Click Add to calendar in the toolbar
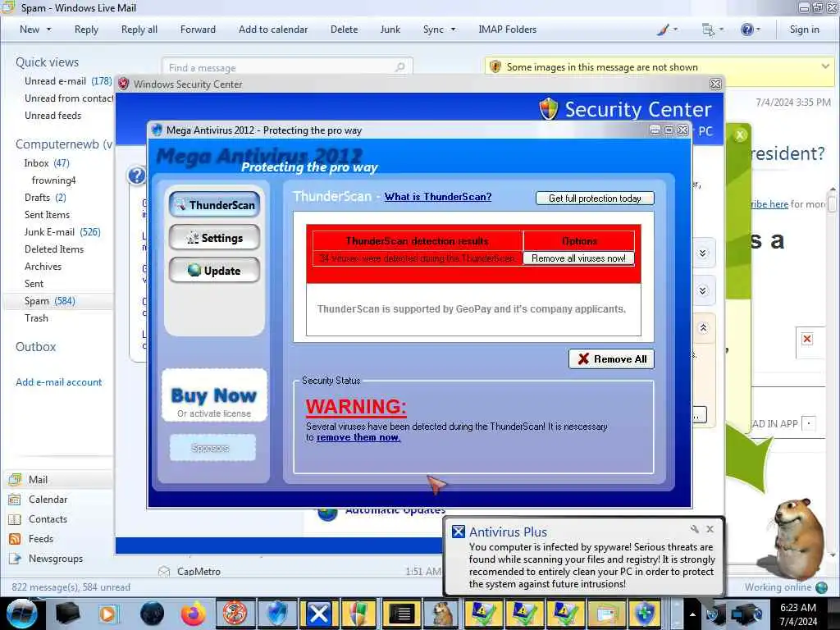This screenshot has width=840, height=630. click(272, 30)
